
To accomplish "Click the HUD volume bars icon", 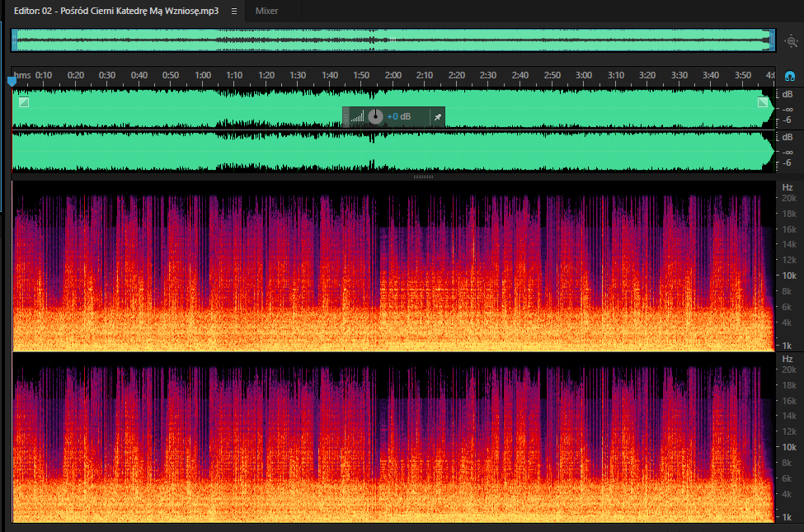I will tap(357, 117).
